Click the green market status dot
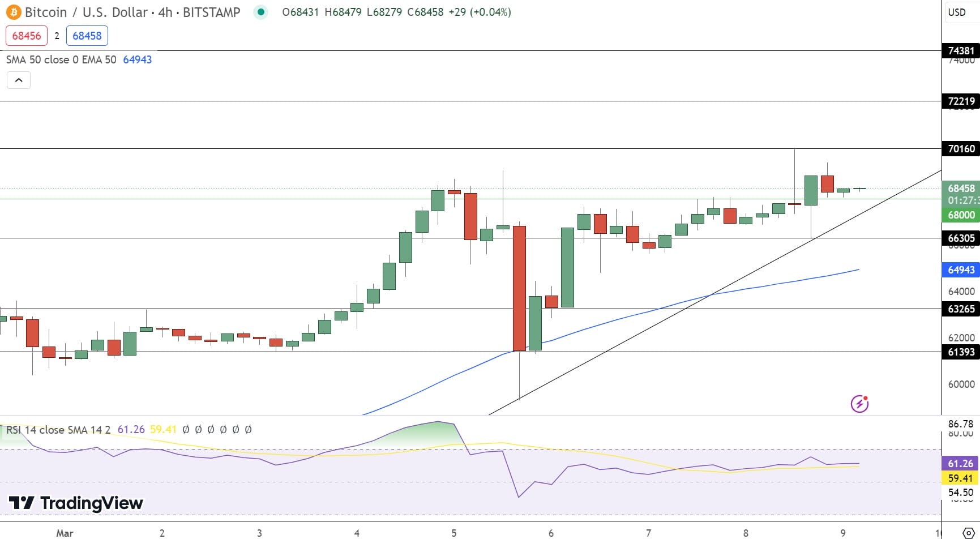 (260, 11)
